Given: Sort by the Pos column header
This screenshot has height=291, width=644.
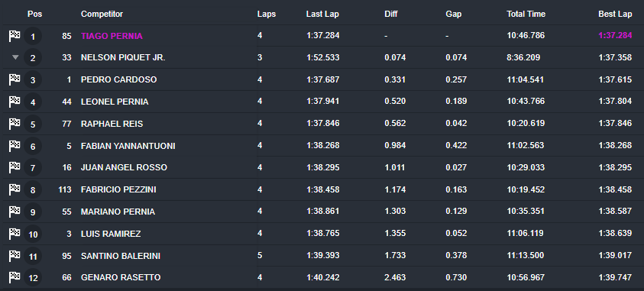Looking at the screenshot, I should click(x=35, y=14).
